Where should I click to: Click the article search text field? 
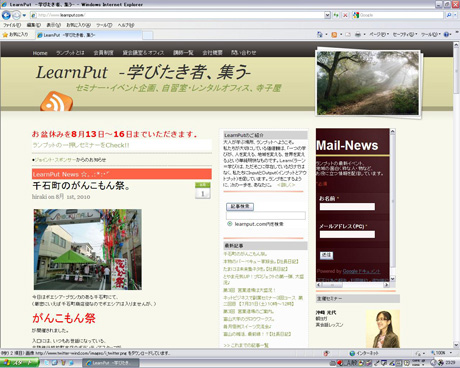click(266, 215)
